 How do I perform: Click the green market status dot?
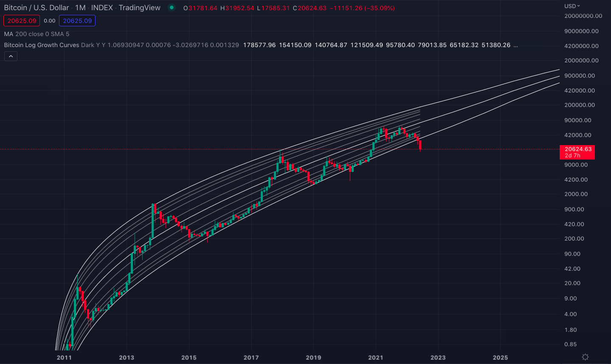point(171,8)
